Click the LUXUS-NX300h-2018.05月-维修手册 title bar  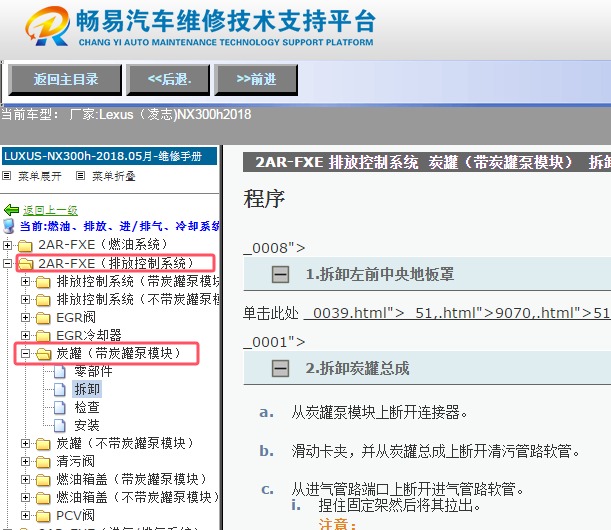click(x=109, y=156)
